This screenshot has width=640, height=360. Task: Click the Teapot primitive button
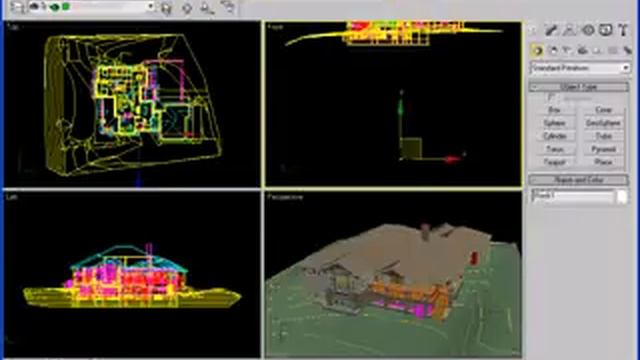[554, 162]
